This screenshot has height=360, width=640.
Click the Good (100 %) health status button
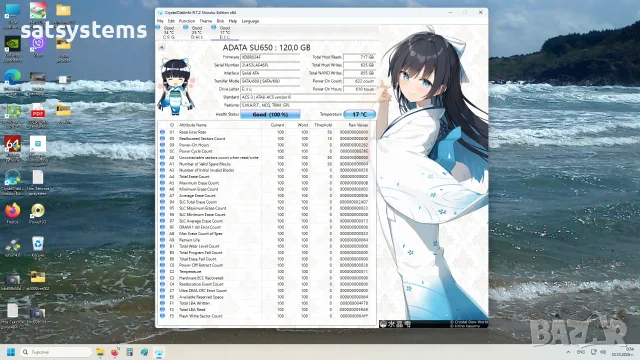[270, 115]
